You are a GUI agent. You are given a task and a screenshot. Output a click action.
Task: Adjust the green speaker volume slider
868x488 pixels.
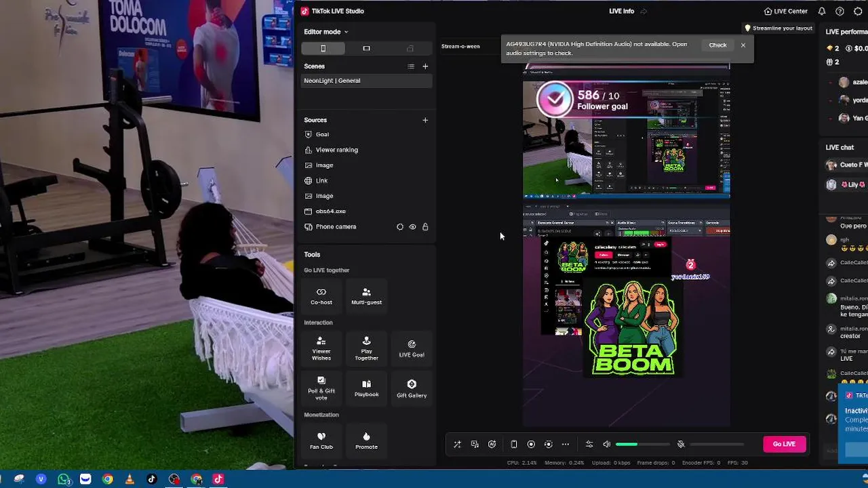(x=643, y=445)
